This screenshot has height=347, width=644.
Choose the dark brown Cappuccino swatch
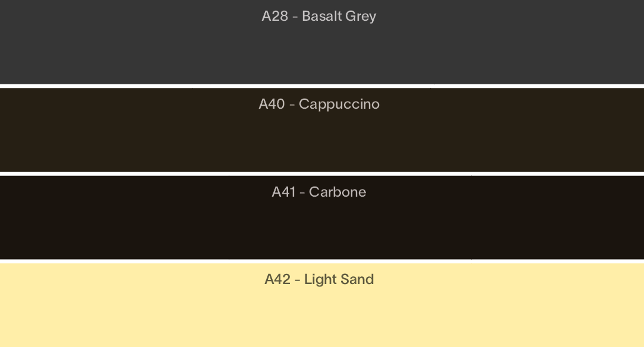pyautogui.click(x=322, y=130)
